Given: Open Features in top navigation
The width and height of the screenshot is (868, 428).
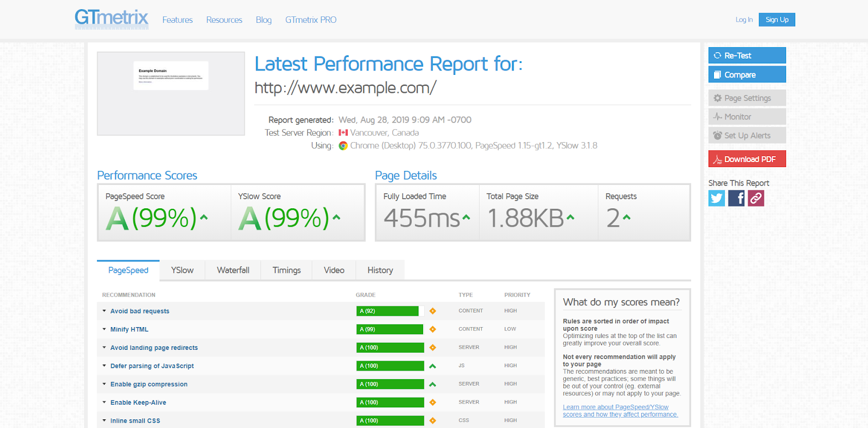Looking at the screenshot, I should 177,20.
